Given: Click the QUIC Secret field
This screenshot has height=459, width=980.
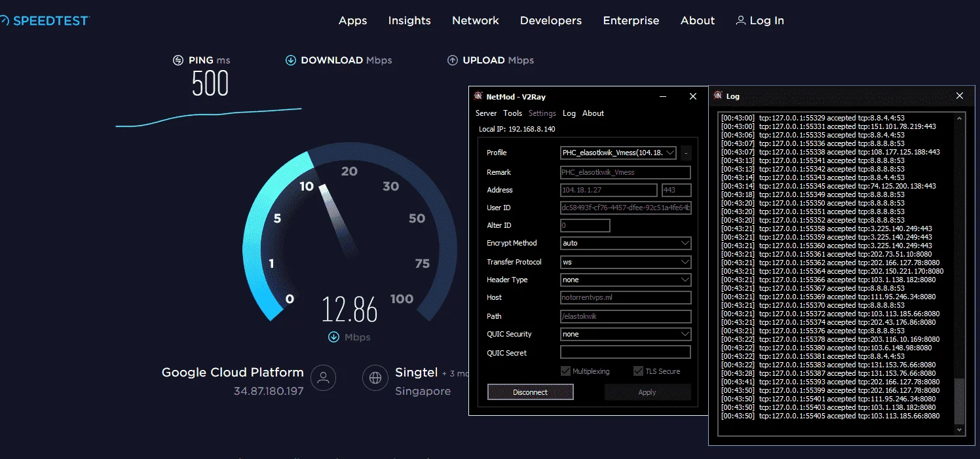Looking at the screenshot, I should click(626, 352).
